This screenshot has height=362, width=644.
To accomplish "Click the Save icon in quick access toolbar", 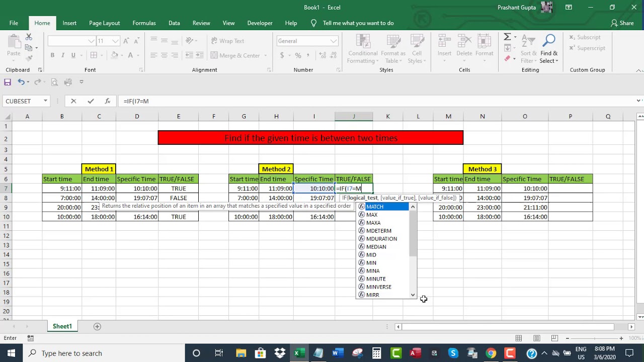I will click(x=8, y=82).
